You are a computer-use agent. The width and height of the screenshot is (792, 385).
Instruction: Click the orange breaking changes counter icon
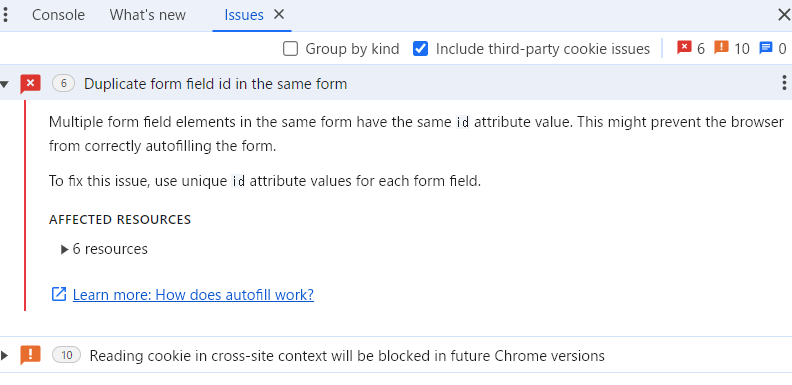(x=721, y=48)
